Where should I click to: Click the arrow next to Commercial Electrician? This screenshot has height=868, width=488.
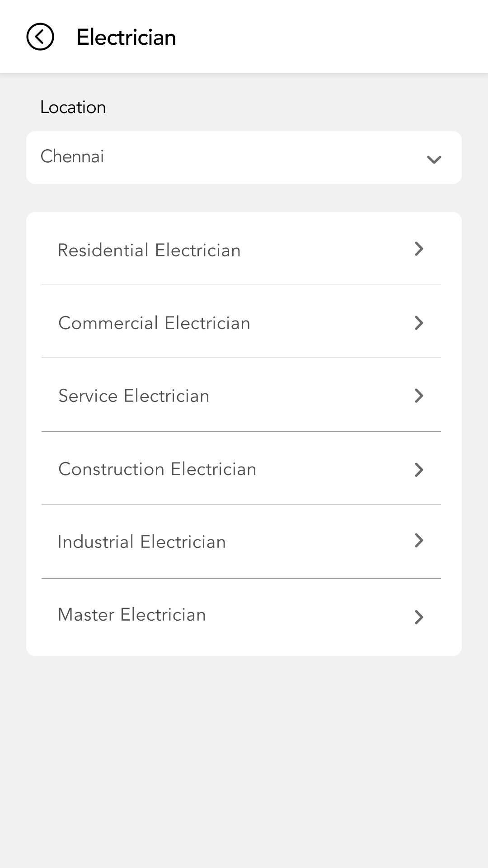coord(419,323)
